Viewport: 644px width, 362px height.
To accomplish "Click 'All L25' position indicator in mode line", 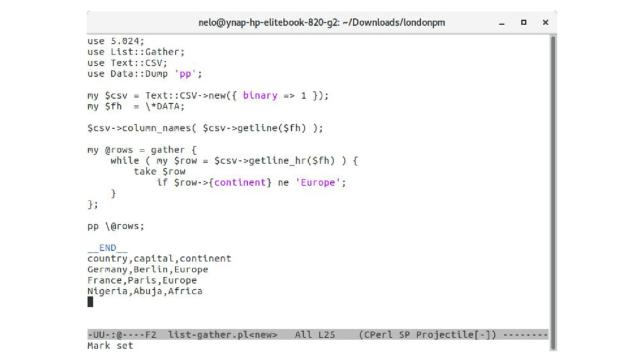I will click(x=314, y=335).
